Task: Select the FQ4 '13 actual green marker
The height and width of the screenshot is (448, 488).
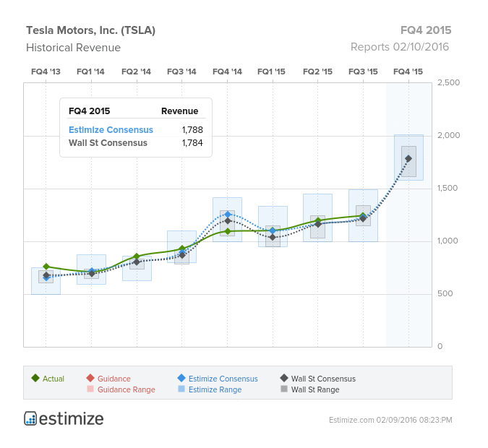Action: point(46,267)
